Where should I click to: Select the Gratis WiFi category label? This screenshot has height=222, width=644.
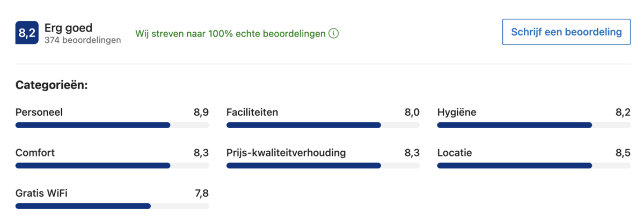41,194
